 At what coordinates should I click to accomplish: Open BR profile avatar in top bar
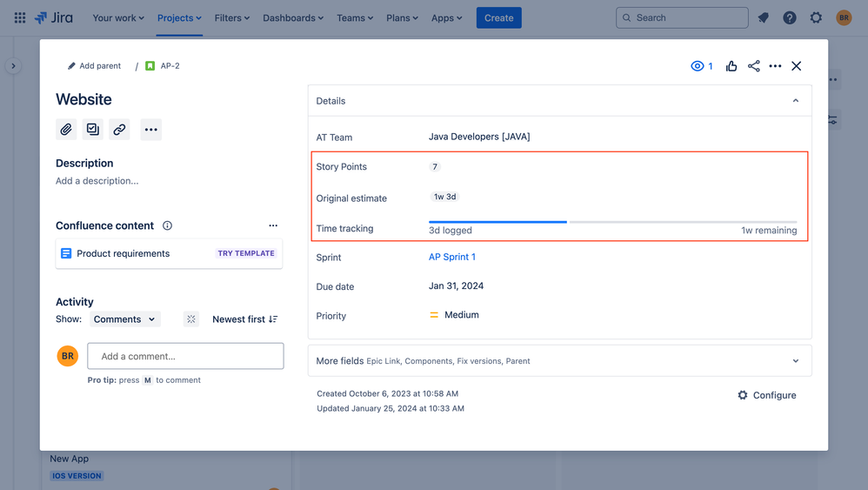click(844, 17)
